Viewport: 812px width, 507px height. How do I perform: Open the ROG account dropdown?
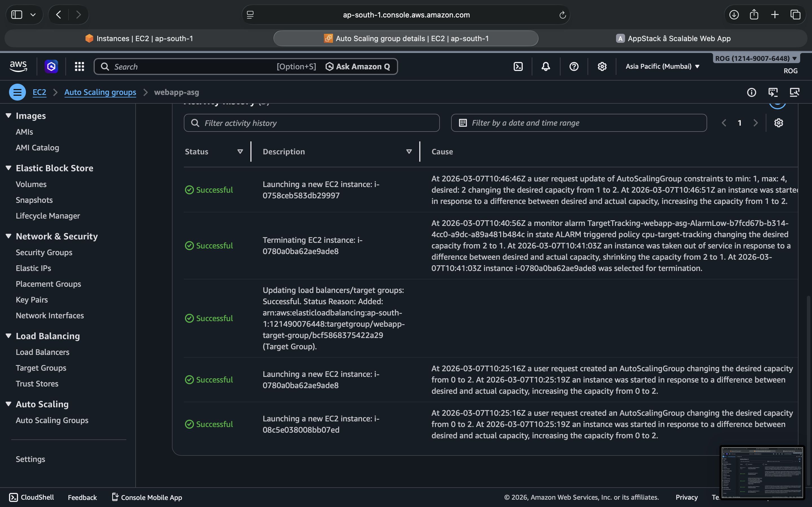tap(756, 58)
